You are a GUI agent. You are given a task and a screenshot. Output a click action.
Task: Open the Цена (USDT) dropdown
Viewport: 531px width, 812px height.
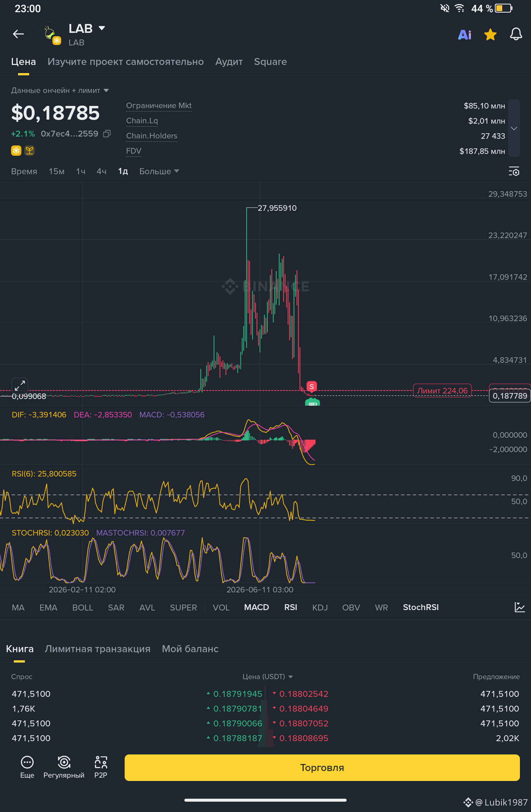tap(267, 677)
